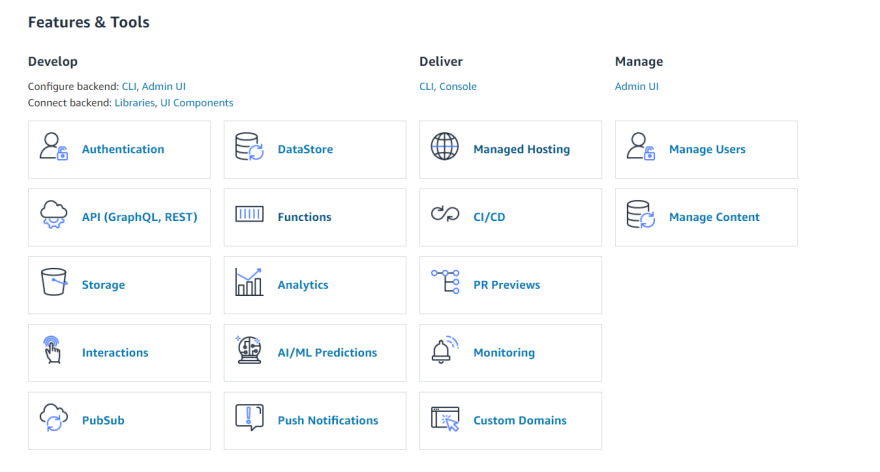This screenshot has height=472, width=880.
Task: Follow the UI Components link
Action: click(196, 103)
